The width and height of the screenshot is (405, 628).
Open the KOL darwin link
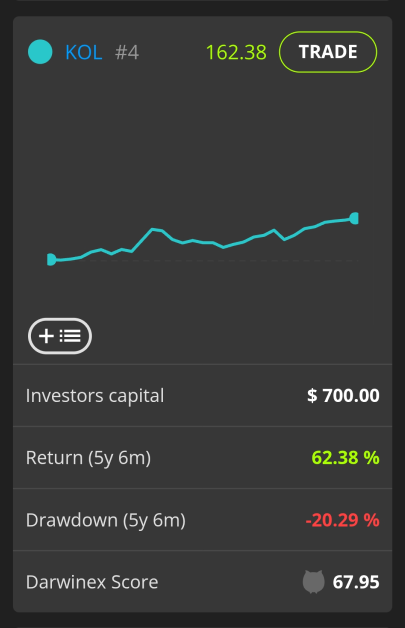point(84,52)
